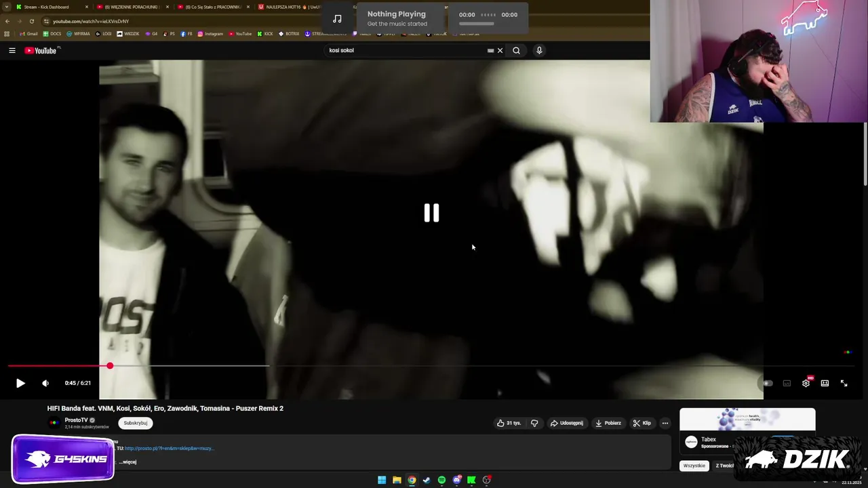Screen dimensions: 868x488
Task: Open the BOTRIX bookmark
Action: pyautogui.click(x=289, y=34)
